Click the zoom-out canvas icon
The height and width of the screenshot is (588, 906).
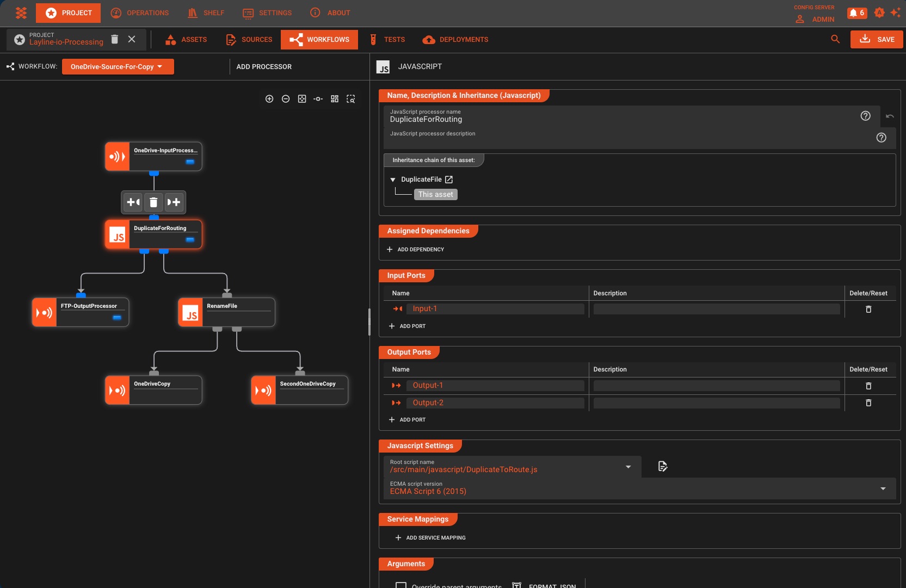point(286,99)
